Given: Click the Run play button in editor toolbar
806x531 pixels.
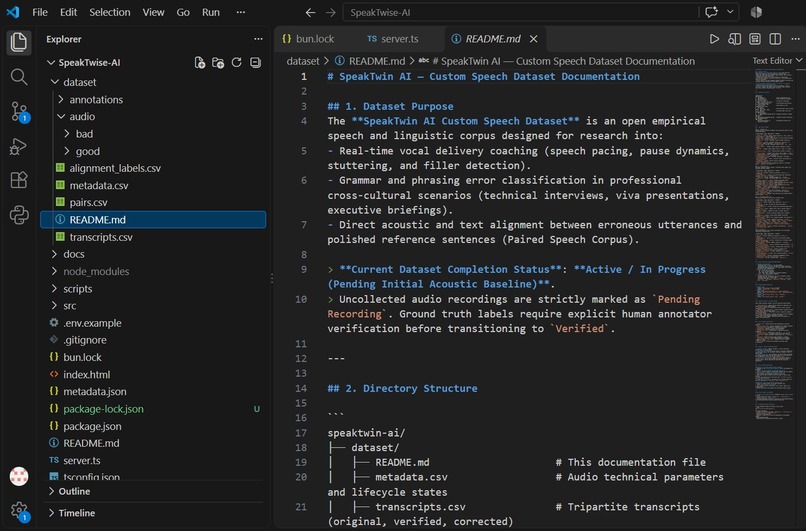Looking at the screenshot, I should point(714,39).
